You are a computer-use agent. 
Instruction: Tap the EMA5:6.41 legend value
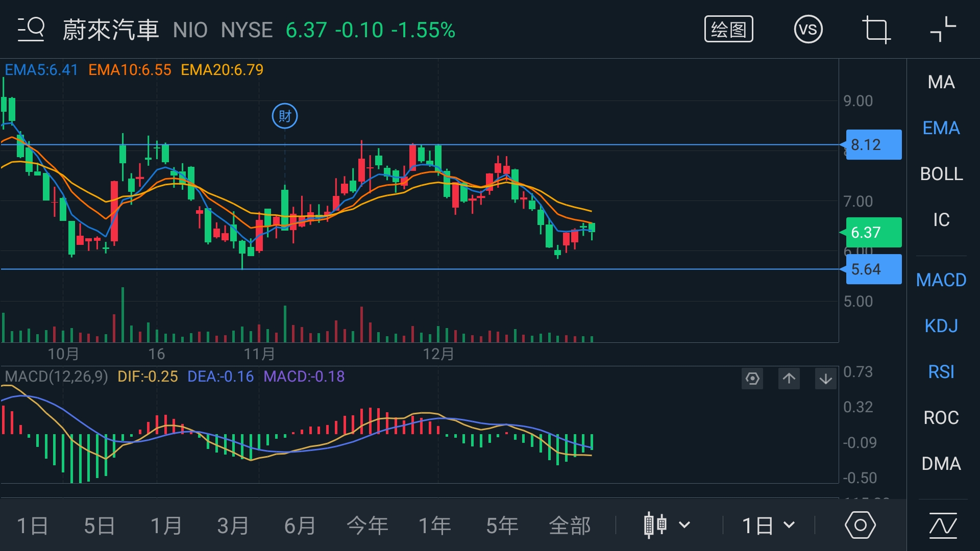pos(41,70)
